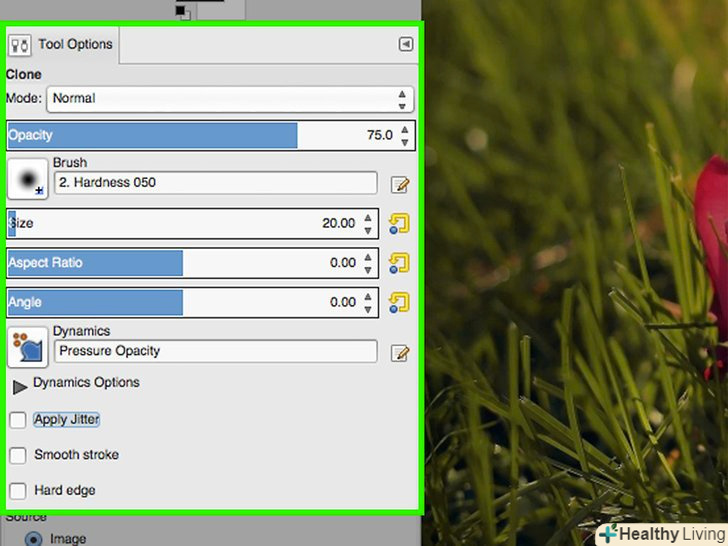Reset Aspect Ratio to brush's native value
Screen dimensions: 728x546
(x=399, y=263)
